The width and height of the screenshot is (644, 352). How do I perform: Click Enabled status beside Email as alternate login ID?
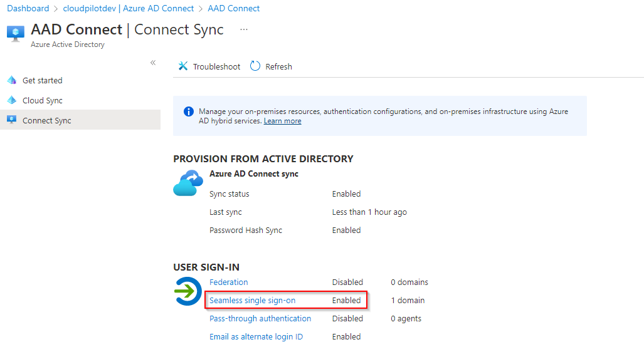346,336
